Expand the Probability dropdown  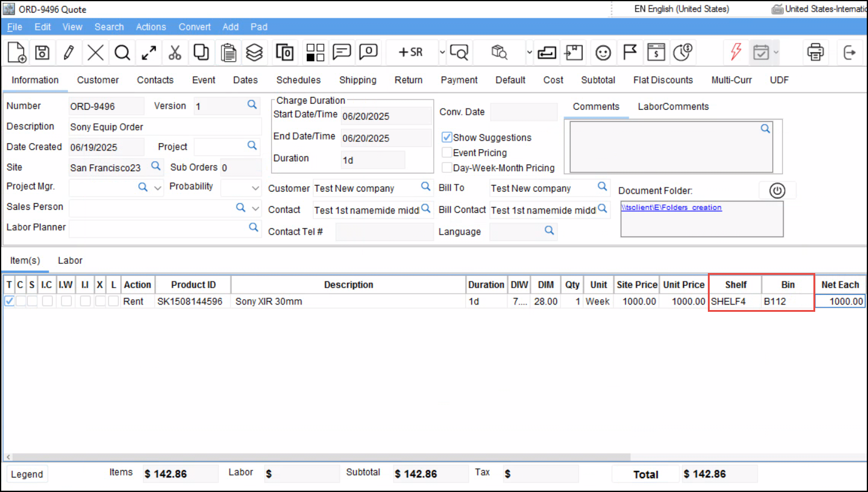(255, 187)
